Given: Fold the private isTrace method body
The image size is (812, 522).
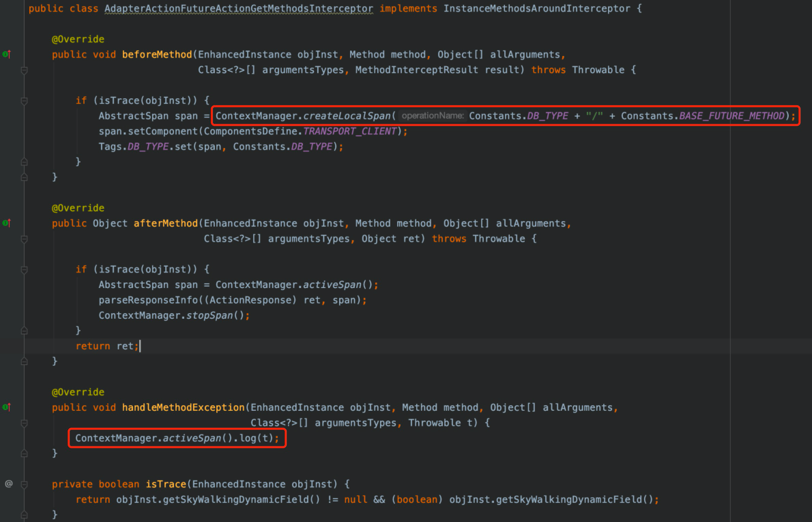Looking at the screenshot, I should (x=24, y=484).
